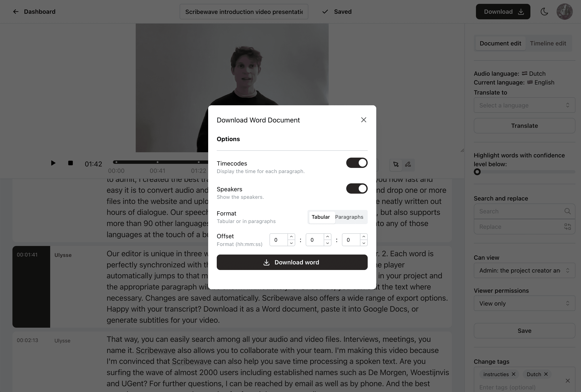The height and width of the screenshot is (392, 581).
Task: Toggle the Speakers switch off
Action: pyautogui.click(x=357, y=188)
